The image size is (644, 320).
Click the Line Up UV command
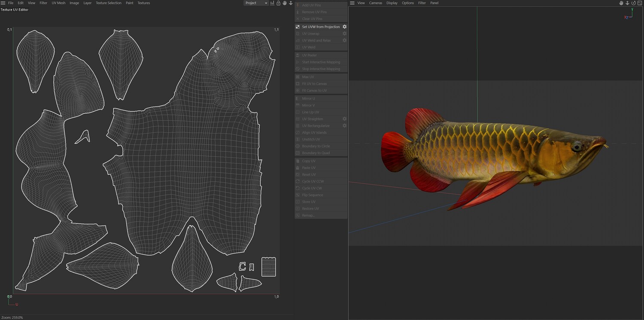[x=321, y=112]
